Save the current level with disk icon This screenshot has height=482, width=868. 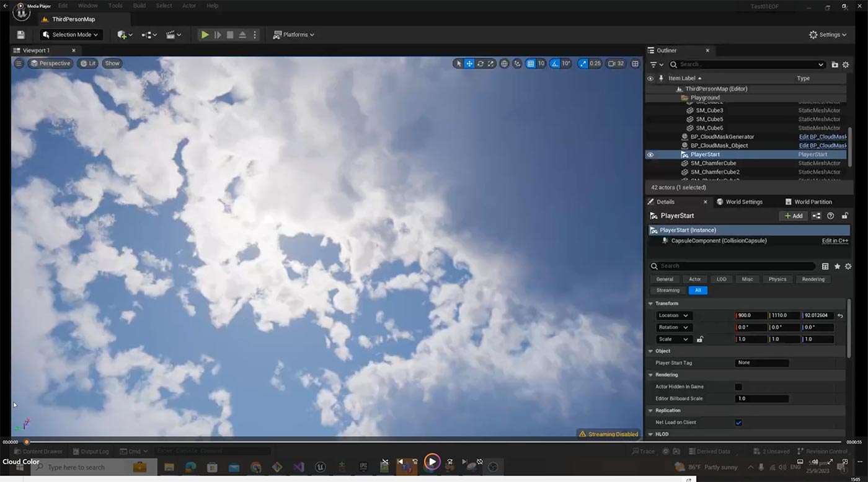[21, 35]
